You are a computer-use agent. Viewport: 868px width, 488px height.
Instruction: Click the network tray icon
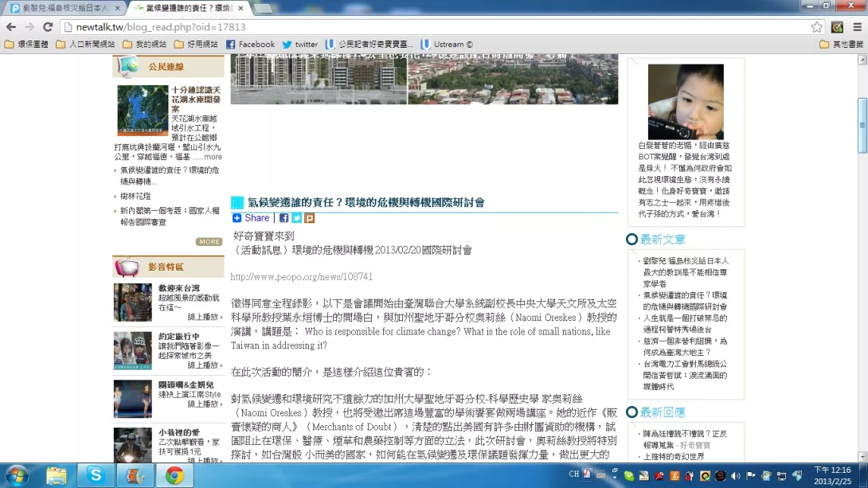point(782,475)
